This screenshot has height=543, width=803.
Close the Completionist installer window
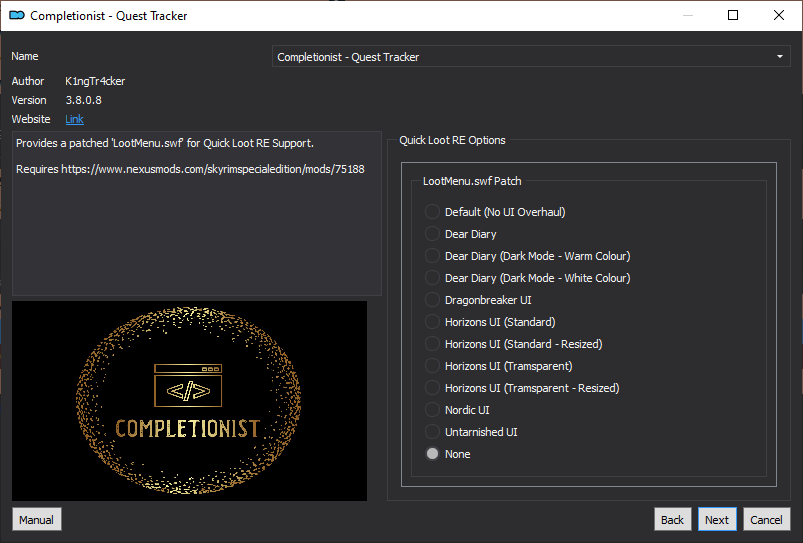pos(778,15)
